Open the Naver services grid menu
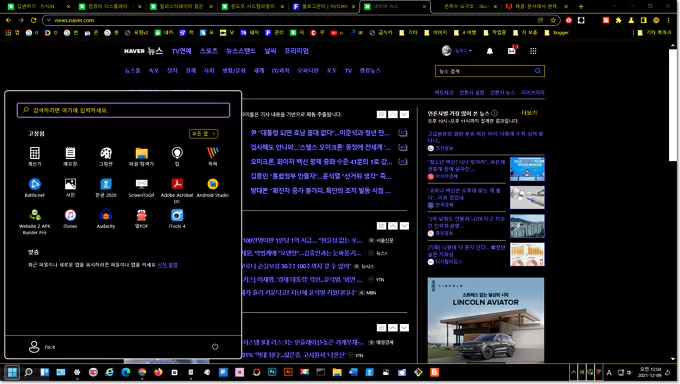Screen dimensions: 680x384 [x=533, y=51]
